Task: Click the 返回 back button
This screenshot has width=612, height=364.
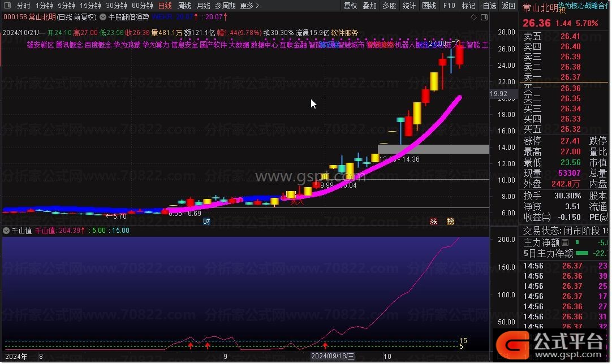Action: coord(508,6)
